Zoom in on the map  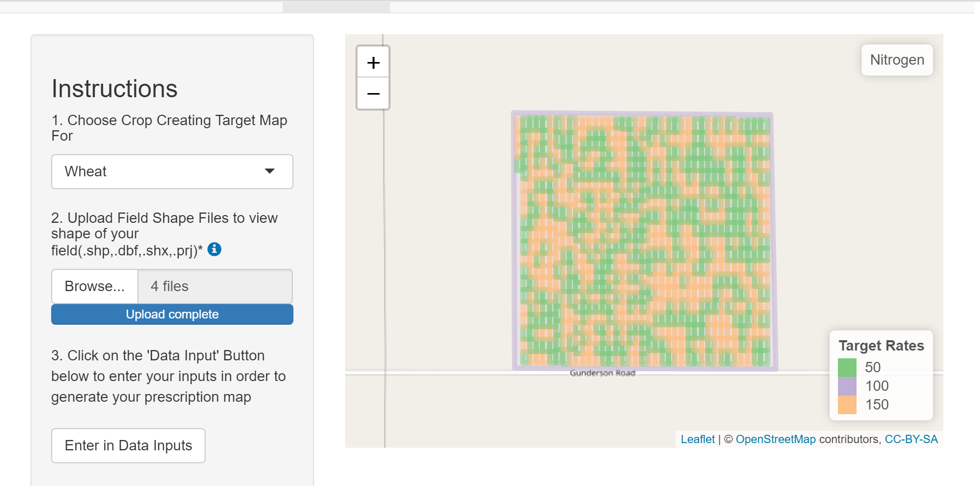(x=373, y=63)
